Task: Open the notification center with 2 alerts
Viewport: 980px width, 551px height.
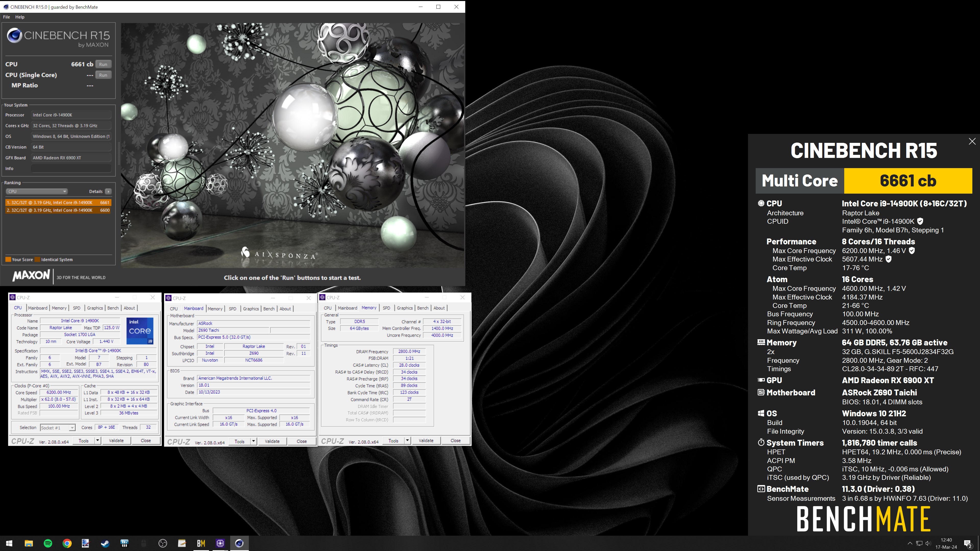Action: tap(968, 544)
